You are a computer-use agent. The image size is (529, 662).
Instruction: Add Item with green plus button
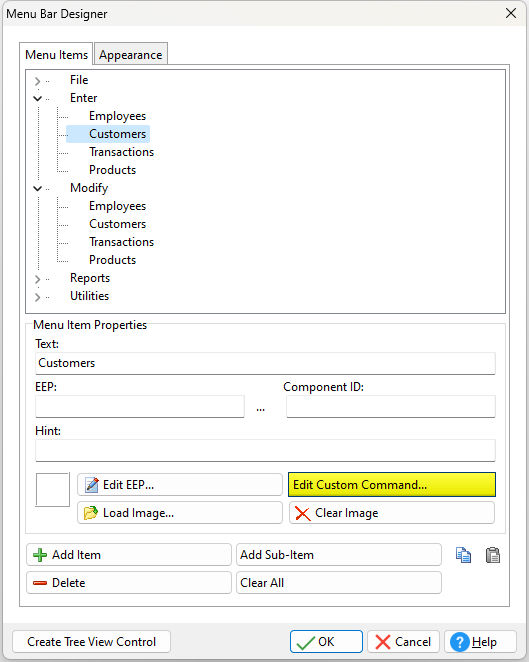[129, 554]
